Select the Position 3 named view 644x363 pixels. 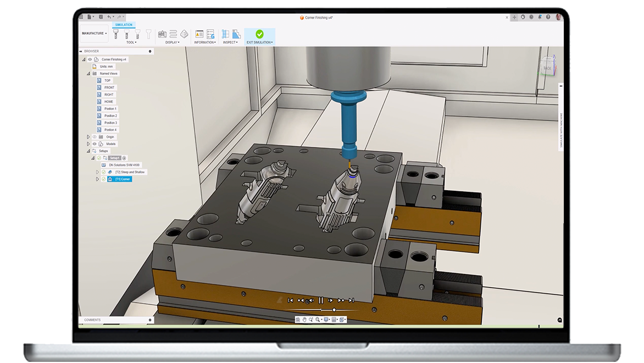(x=110, y=123)
